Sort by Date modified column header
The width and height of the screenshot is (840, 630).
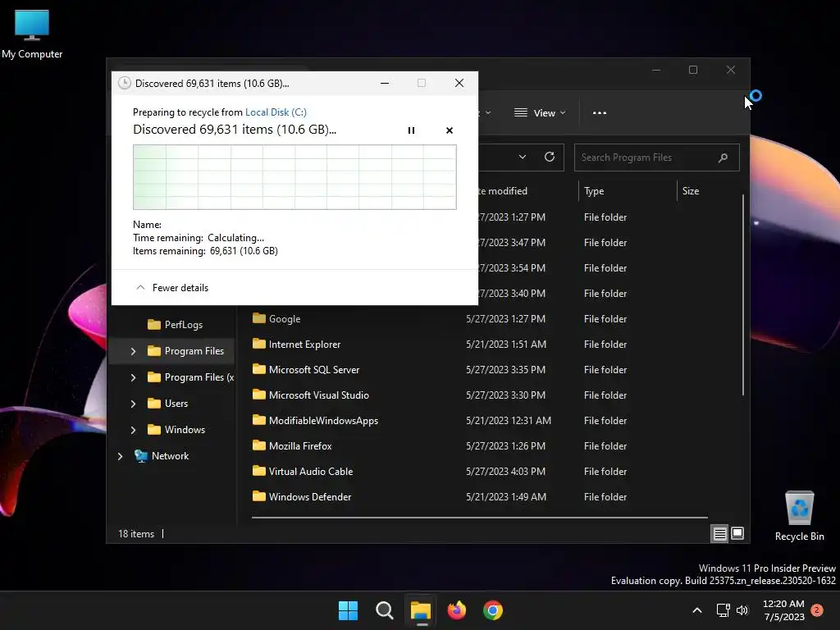503,190
